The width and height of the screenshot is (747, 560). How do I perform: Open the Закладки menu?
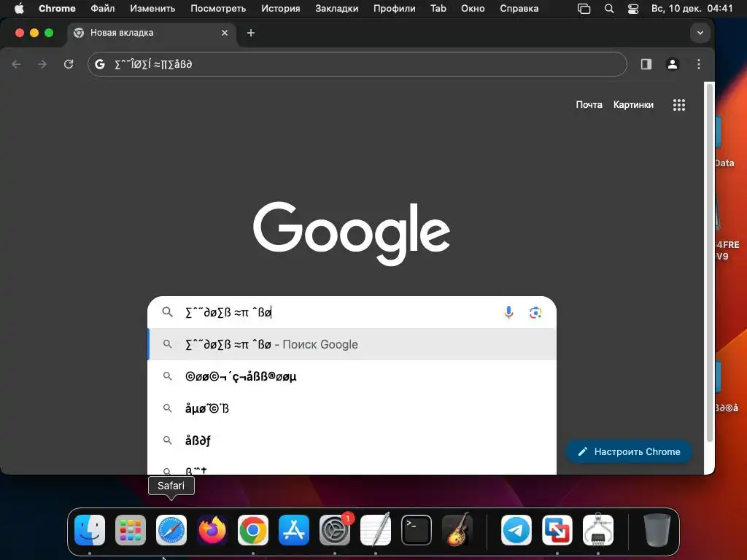(x=337, y=9)
